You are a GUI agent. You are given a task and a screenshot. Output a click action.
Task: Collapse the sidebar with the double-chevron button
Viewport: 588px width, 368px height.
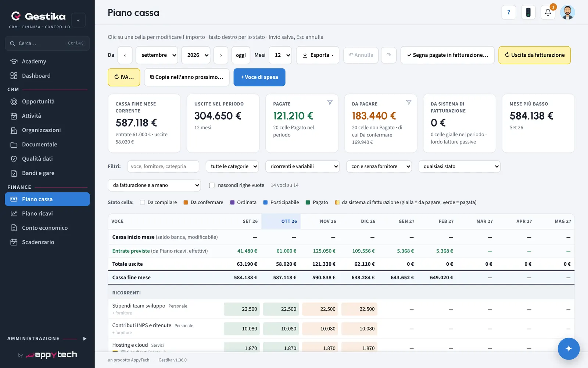(78, 20)
